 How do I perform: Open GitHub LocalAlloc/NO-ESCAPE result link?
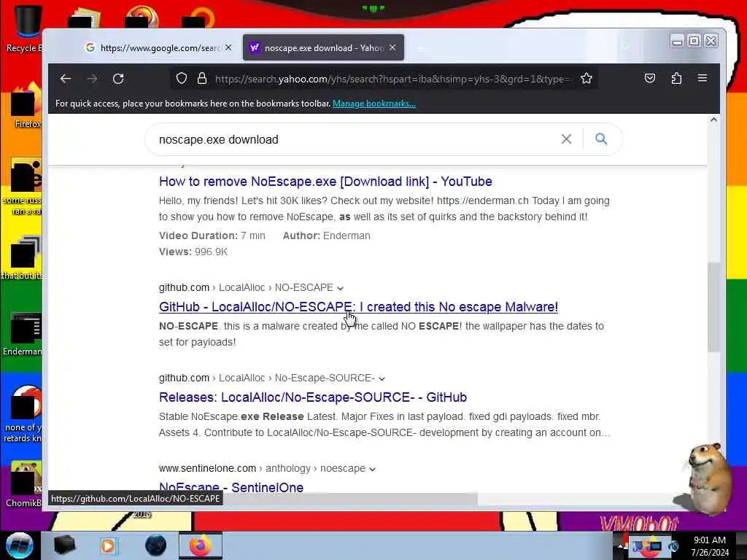coord(358,307)
